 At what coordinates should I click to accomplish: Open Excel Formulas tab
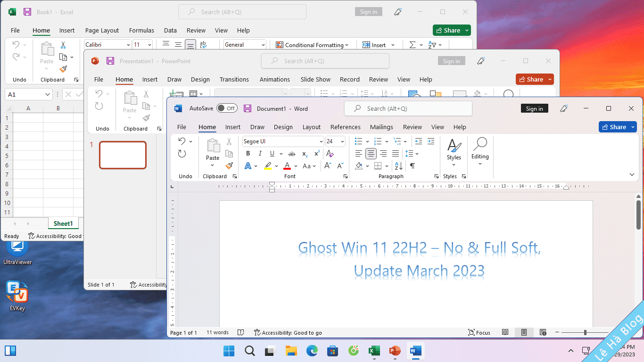click(141, 30)
